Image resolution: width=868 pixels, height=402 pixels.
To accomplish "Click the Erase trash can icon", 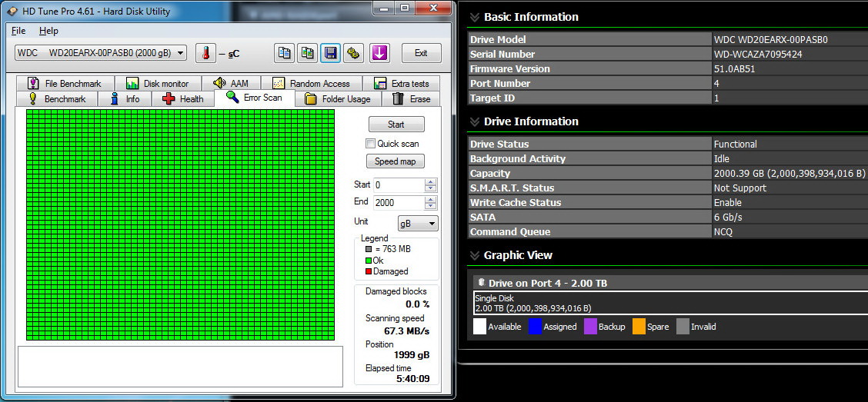I will [398, 99].
